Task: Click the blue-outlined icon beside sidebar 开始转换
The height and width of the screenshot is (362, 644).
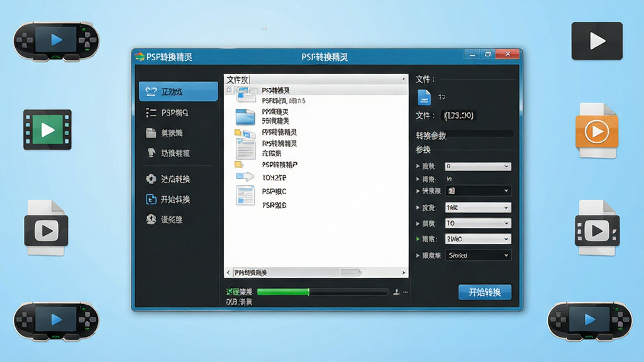Action: coord(151,199)
